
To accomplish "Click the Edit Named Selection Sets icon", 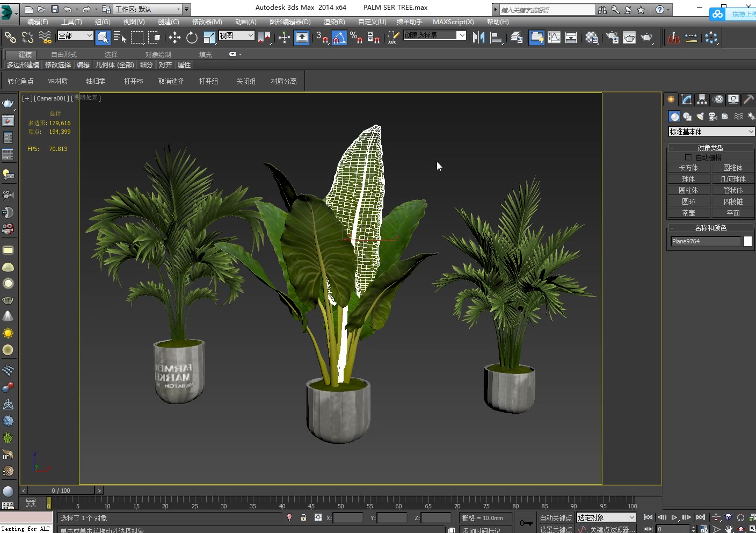I will pyautogui.click(x=393, y=37).
